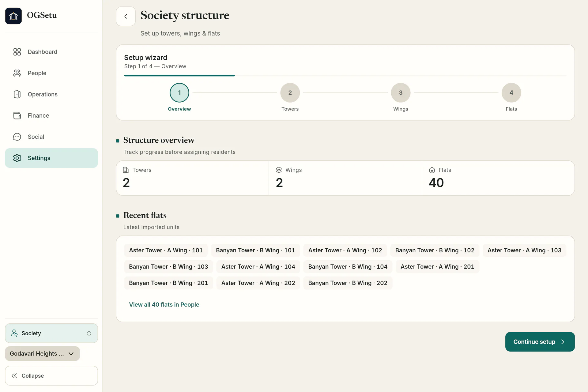The width and height of the screenshot is (588, 392).
Task: Collapse the sidebar
Action: tap(51, 376)
